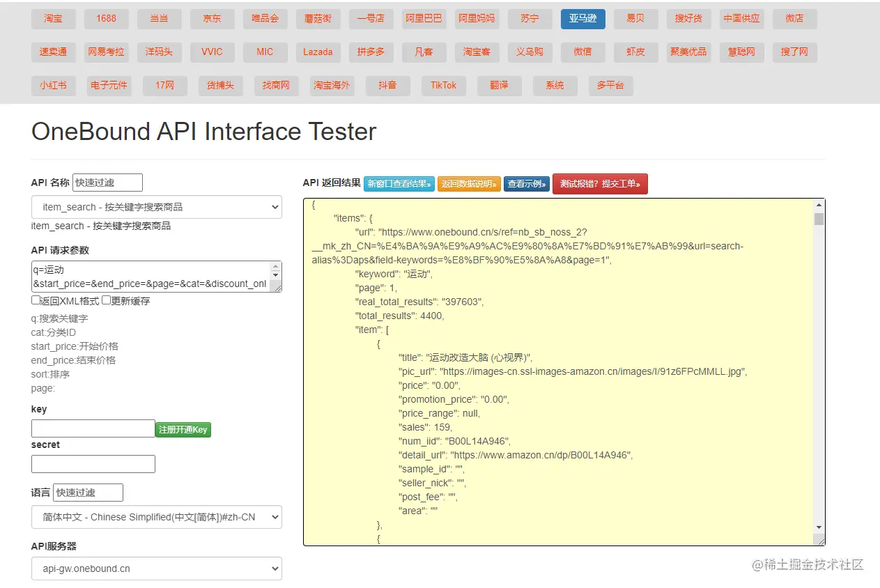Click the "num_iid": "B00L14A946" line
The width and height of the screenshot is (880, 588).
pos(455,441)
